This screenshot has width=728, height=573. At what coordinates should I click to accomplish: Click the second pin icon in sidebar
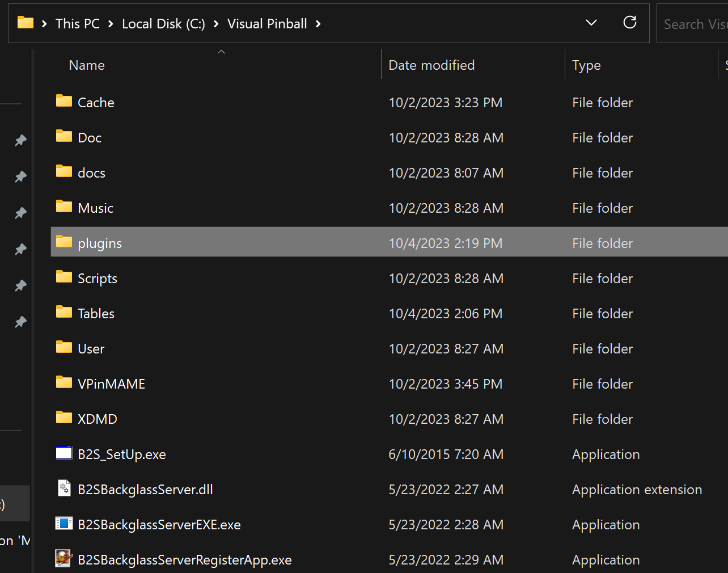point(20,176)
